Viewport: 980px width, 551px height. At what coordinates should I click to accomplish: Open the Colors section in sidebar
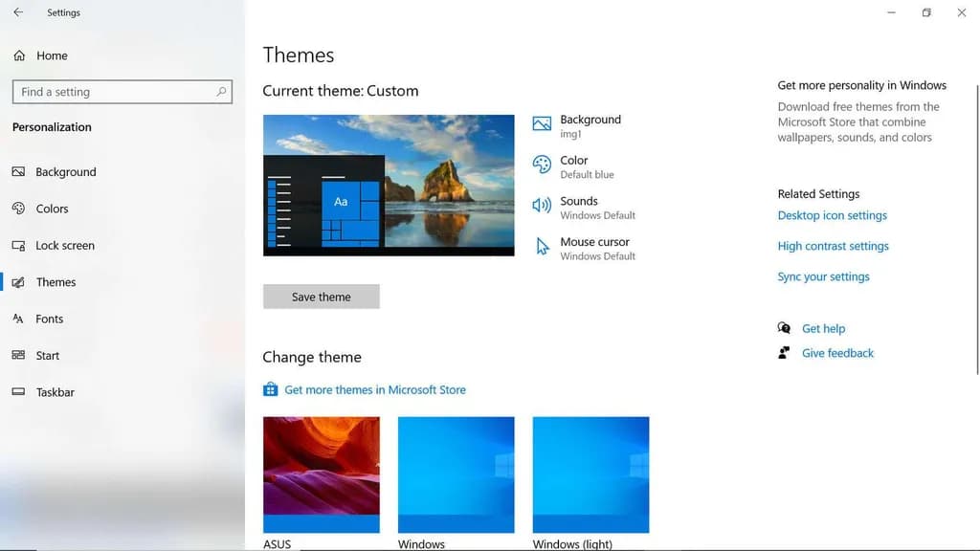[52, 209]
